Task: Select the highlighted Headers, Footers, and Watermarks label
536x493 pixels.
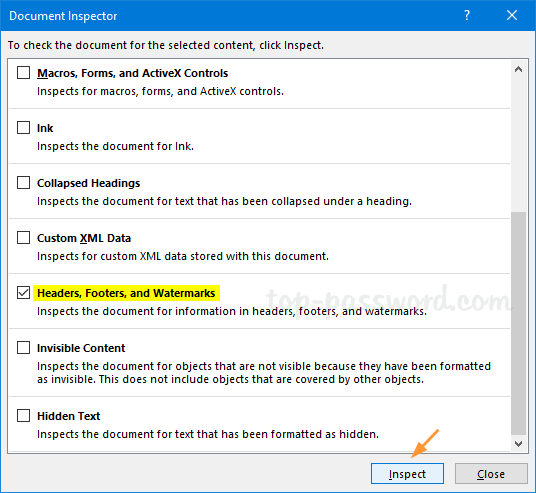Action: (x=126, y=293)
